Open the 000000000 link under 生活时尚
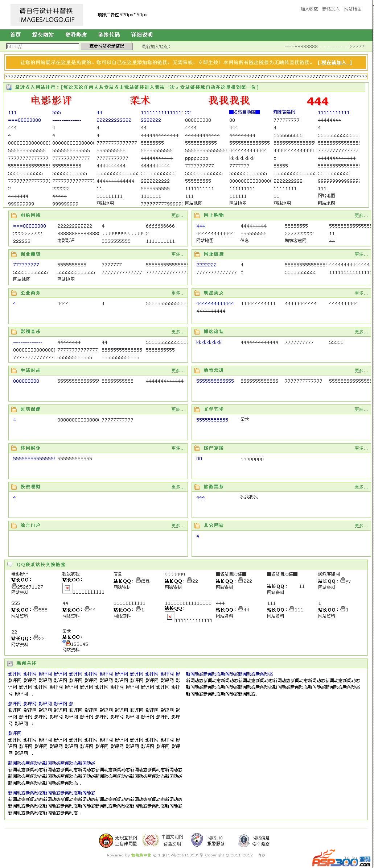This screenshot has width=374, height=868. tap(26, 381)
